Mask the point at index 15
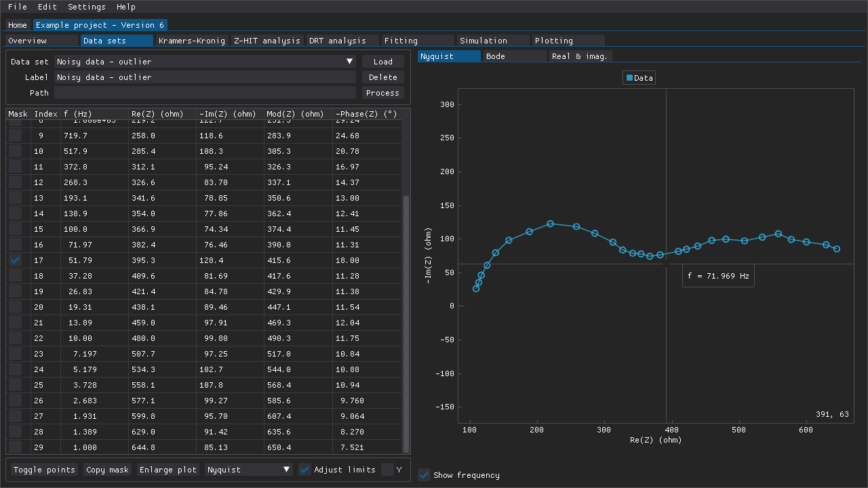This screenshot has width=868, height=488. click(x=16, y=229)
